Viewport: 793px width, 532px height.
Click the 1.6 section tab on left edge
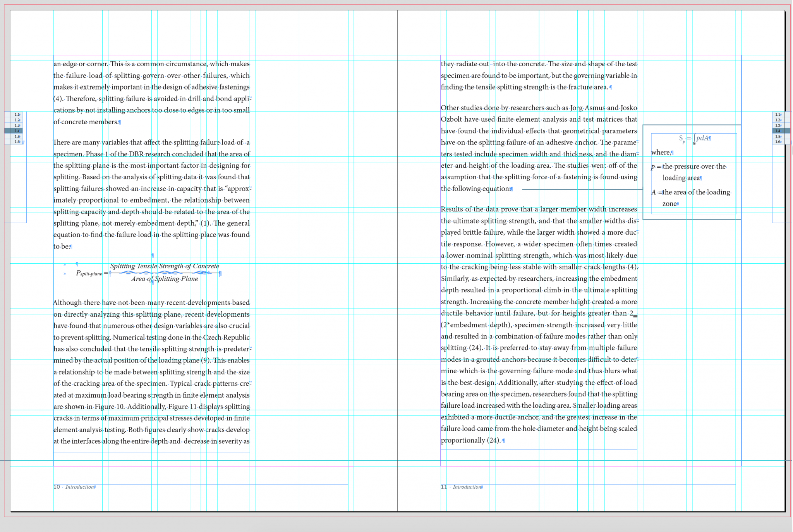[x=17, y=142]
